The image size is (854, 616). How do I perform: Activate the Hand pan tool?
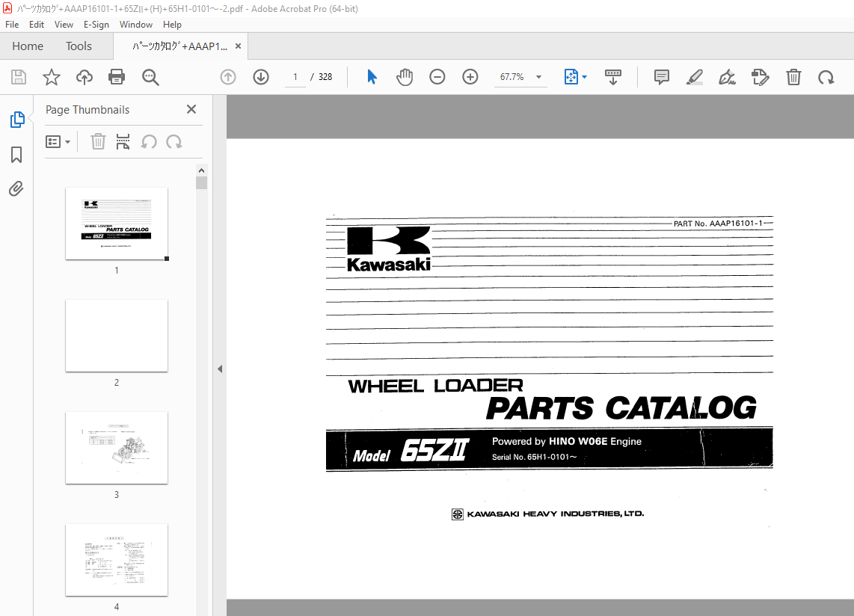click(405, 77)
